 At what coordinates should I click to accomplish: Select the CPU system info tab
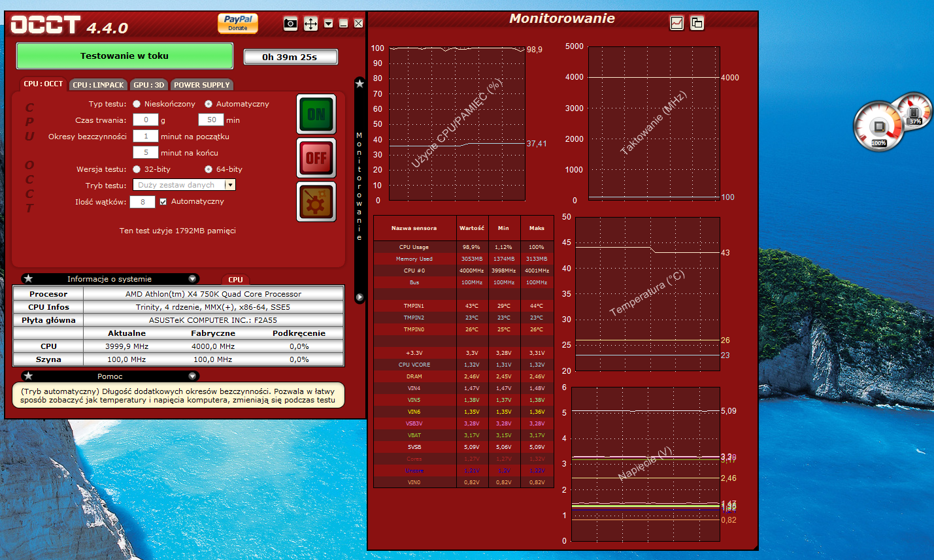pyautogui.click(x=236, y=280)
